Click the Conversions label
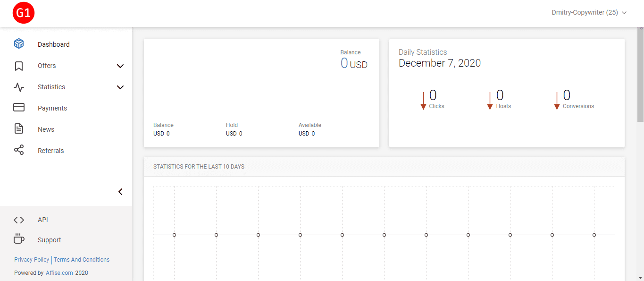This screenshot has height=281, width=644. coord(578,106)
